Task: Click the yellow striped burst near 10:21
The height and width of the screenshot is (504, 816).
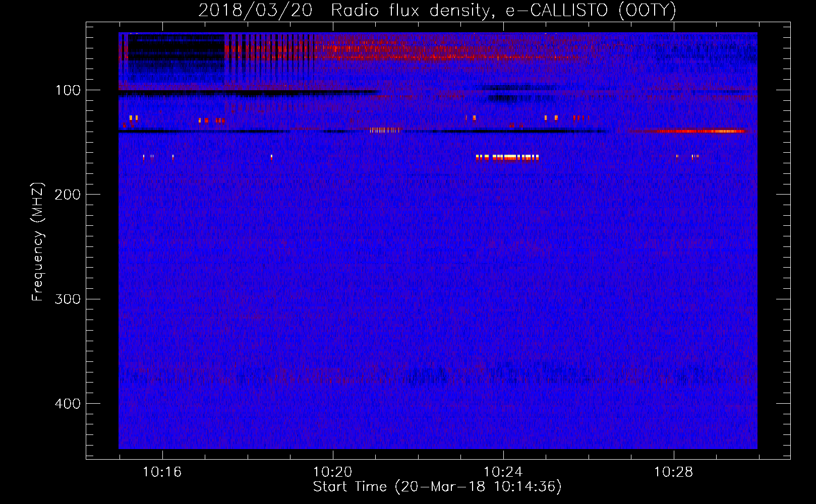Action: click(x=385, y=130)
